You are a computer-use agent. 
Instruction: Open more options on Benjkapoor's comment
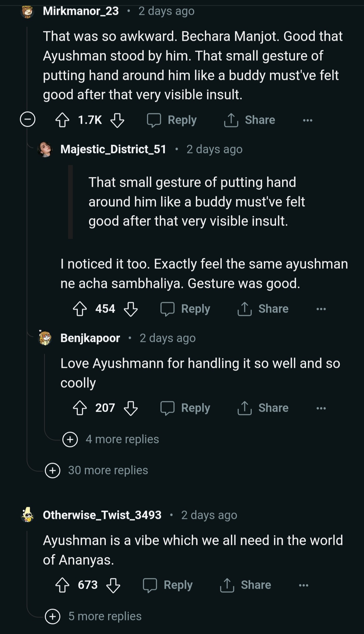[321, 408]
